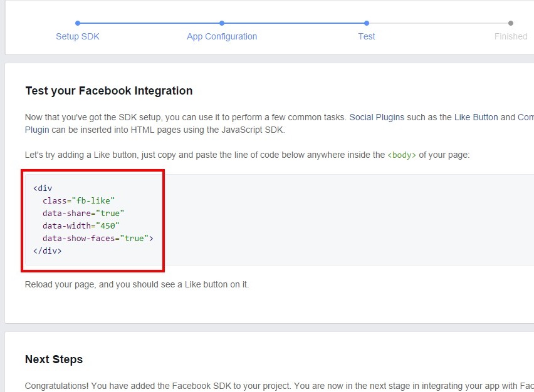Click the Congratulations paragraph text
Viewport: 534px width, 392px height.
point(280,386)
